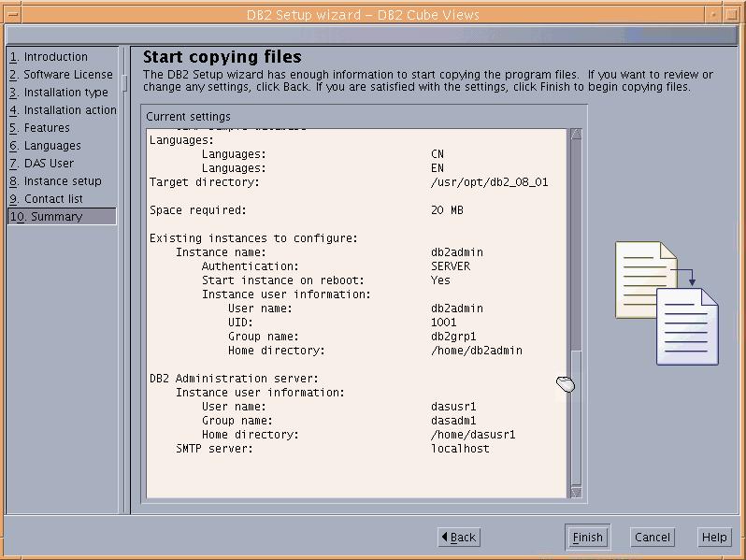Click the Back button
Image resolution: width=746 pixels, height=560 pixels.
tap(459, 538)
